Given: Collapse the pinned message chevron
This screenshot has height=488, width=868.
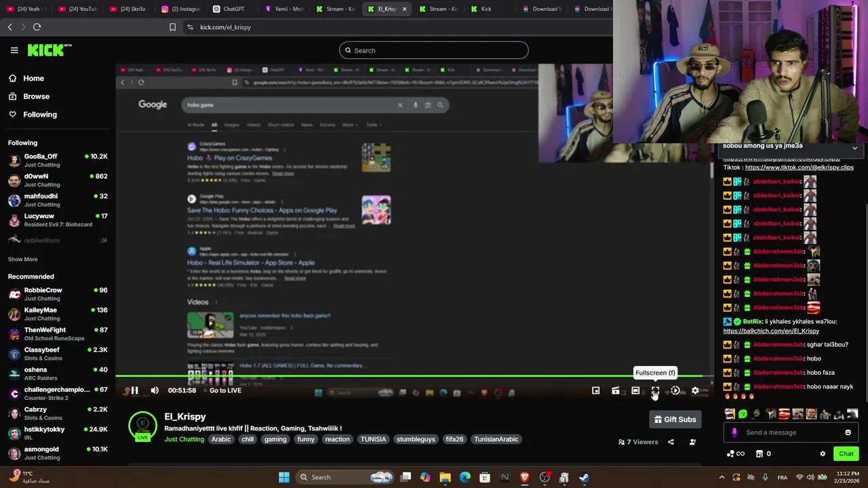Looking at the screenshot, I should (854, 148).
